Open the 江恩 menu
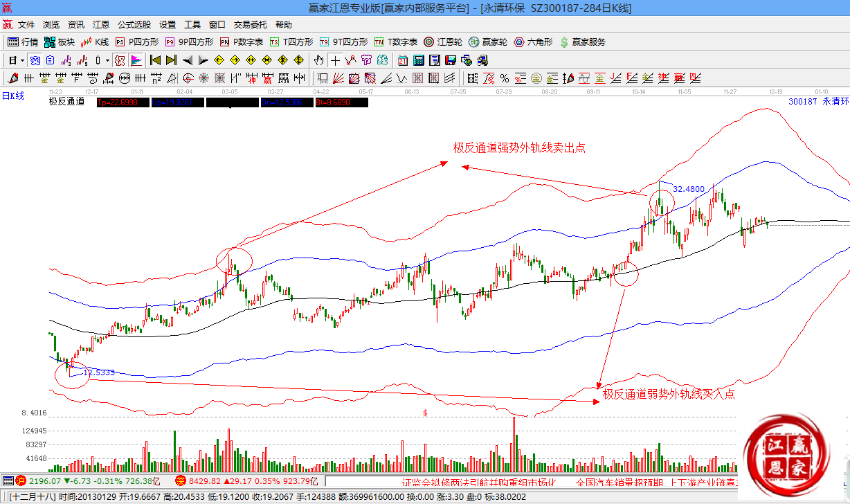The height and width of the screenshot is (504, 850). 101,24
